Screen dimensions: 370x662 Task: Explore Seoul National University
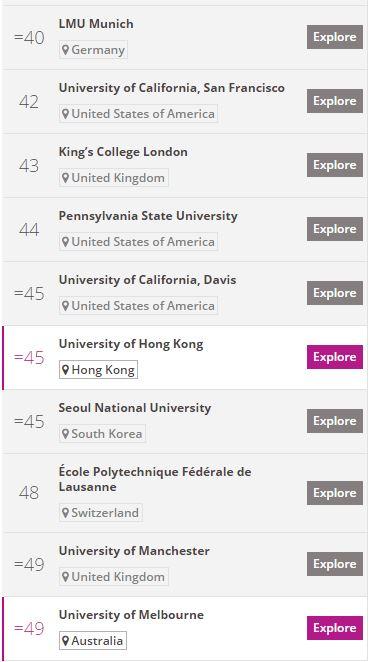335,421
